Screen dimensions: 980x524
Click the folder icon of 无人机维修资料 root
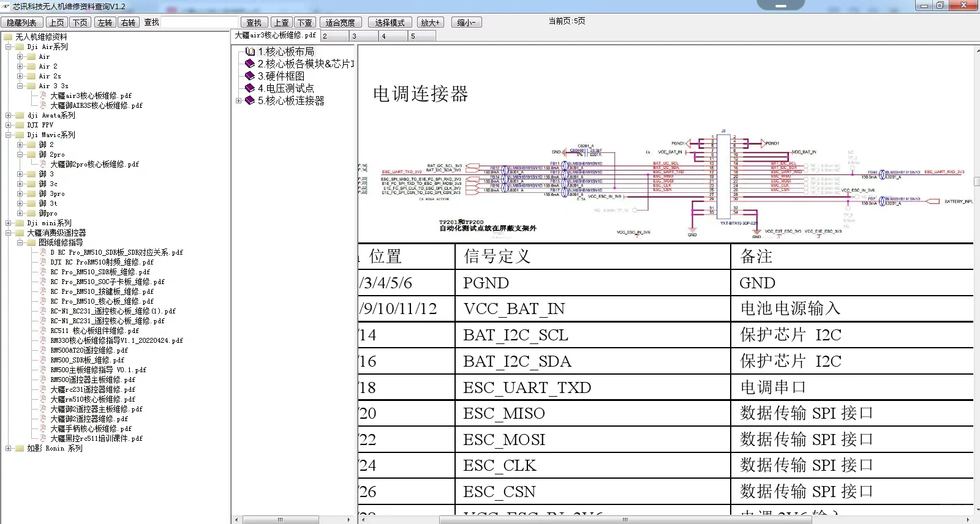(8, 37)
